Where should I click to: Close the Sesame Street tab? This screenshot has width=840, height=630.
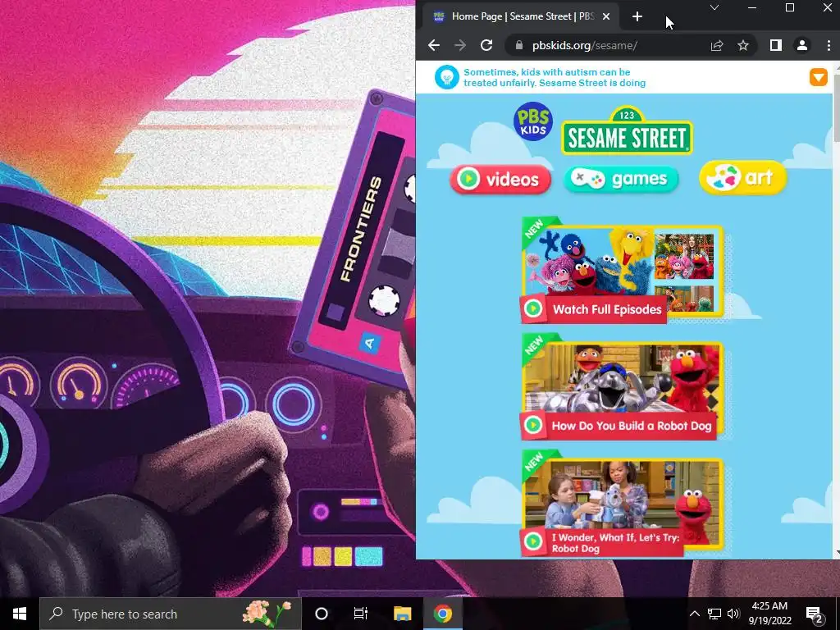pos(606,16)
